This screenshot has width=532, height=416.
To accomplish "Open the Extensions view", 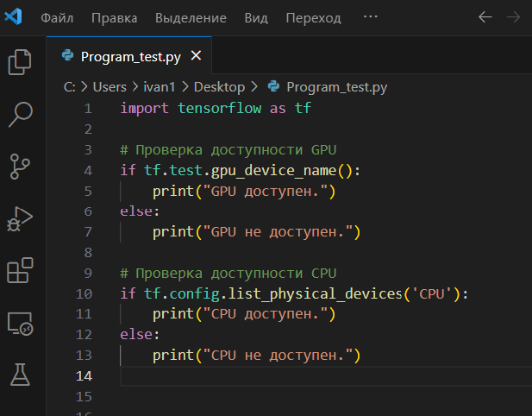I will tap(20, 270).
